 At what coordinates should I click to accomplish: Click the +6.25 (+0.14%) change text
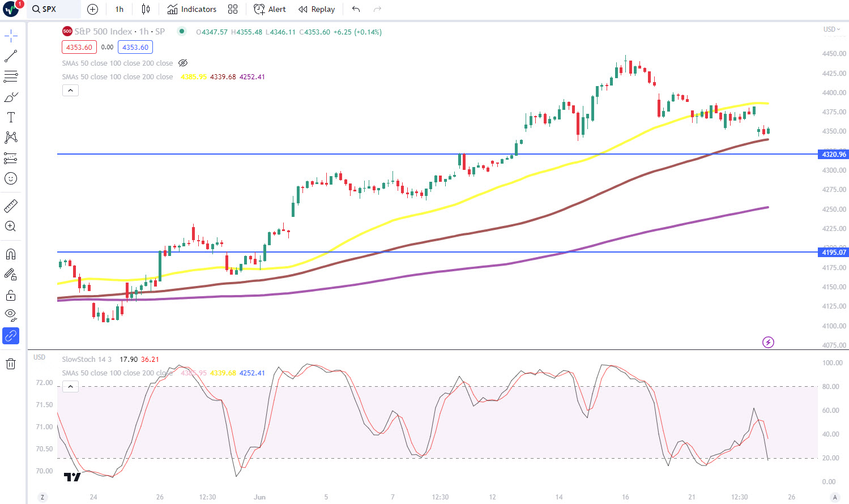tap(357, 32)
